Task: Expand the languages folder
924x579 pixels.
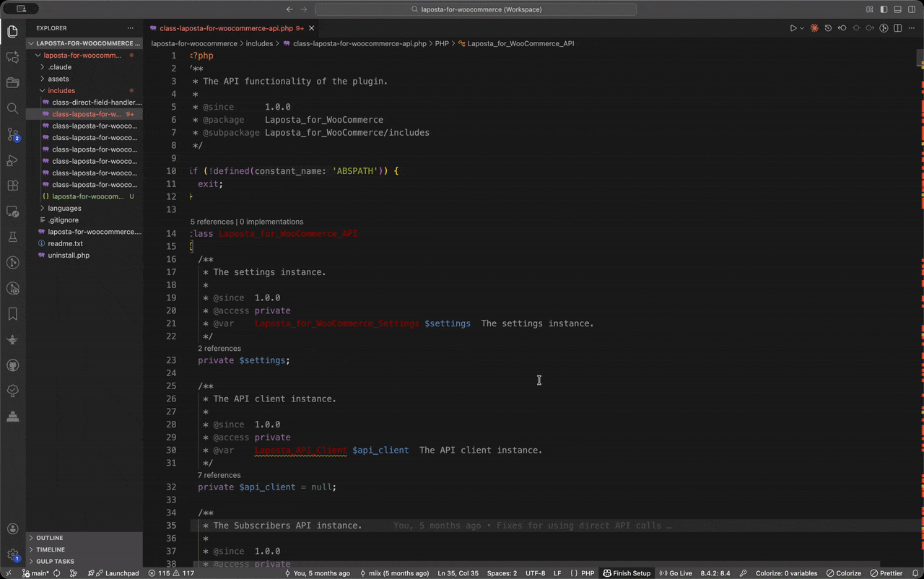Action: coord(64,208)
